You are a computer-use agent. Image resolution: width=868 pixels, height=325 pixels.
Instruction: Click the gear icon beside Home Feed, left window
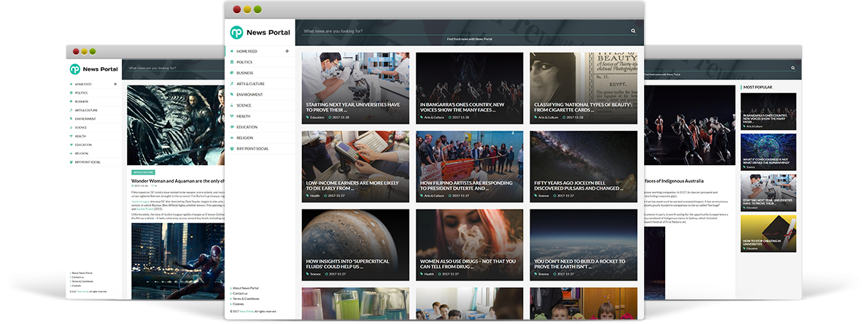pos(115,84)
